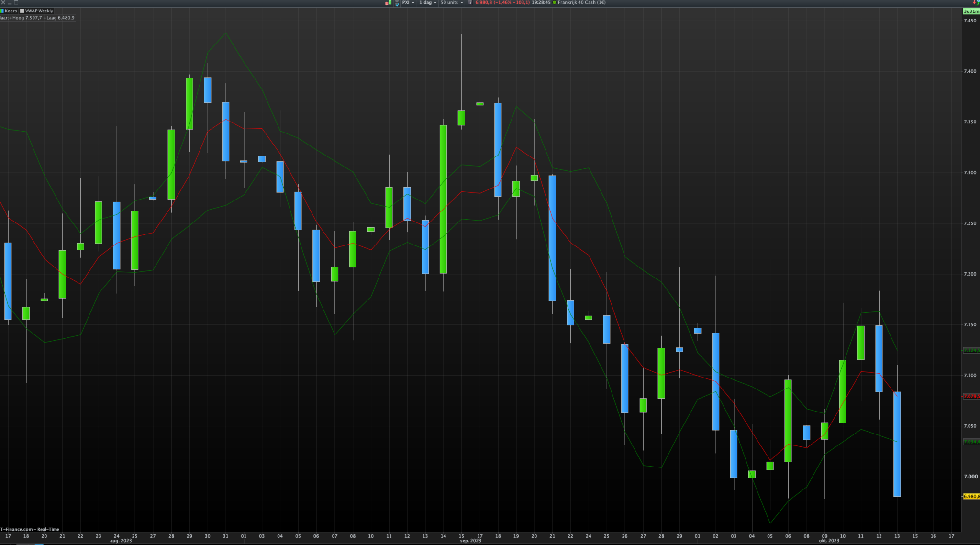Expand the 50 units dropdown
The width and height of the screenshot is (980, 545).
tap(452, 3)
